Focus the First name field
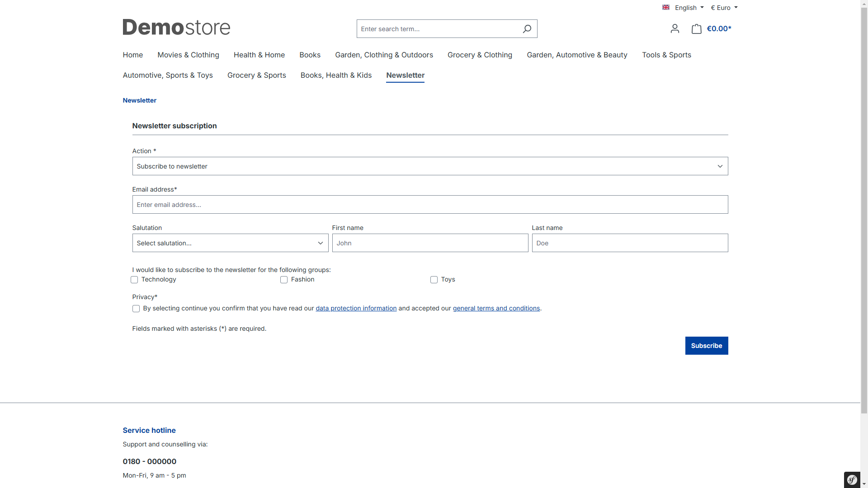Viewport: 868px width, 488px height. pos(430,243)
